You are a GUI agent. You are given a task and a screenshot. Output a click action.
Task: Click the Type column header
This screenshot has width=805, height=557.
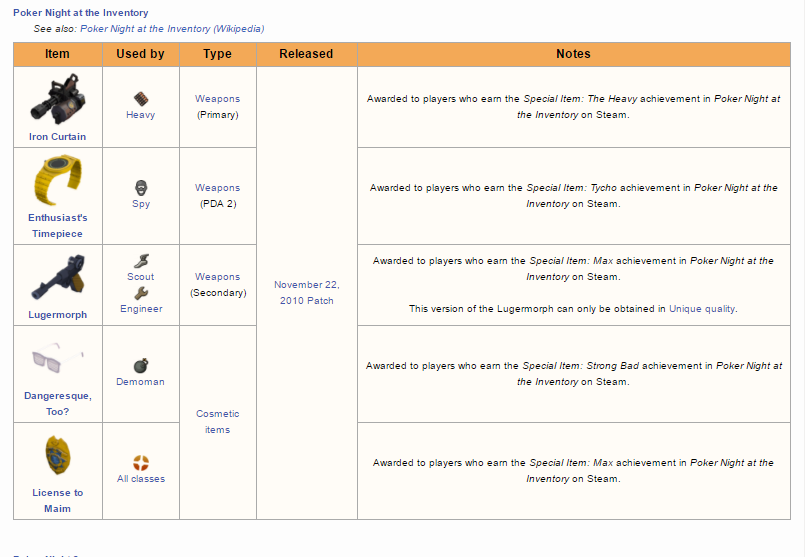coord(218,54)
